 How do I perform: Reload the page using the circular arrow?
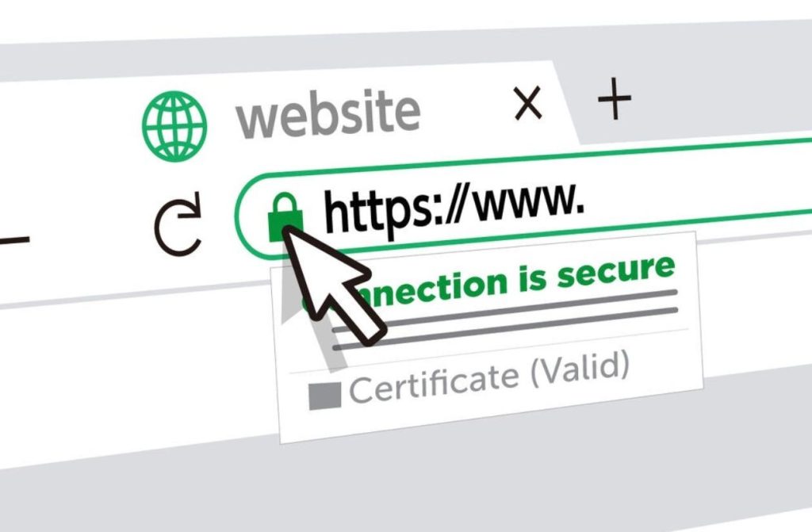(x=178, y=225)
